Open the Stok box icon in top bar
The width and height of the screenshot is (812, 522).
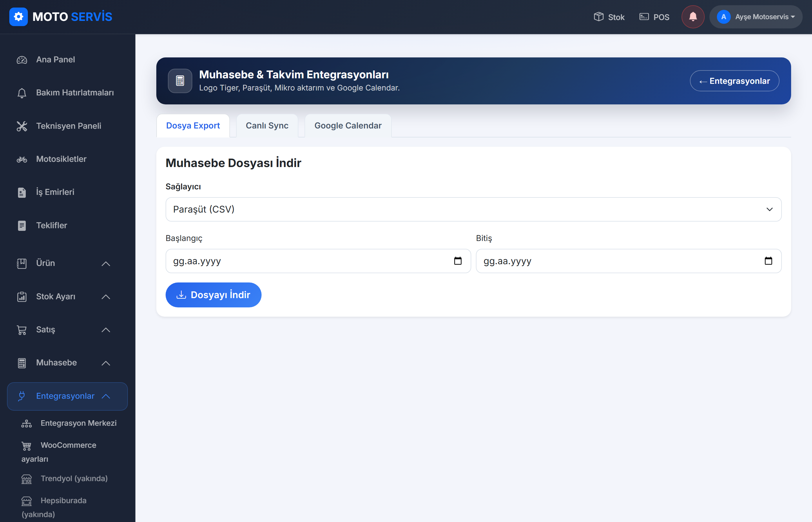599,17
